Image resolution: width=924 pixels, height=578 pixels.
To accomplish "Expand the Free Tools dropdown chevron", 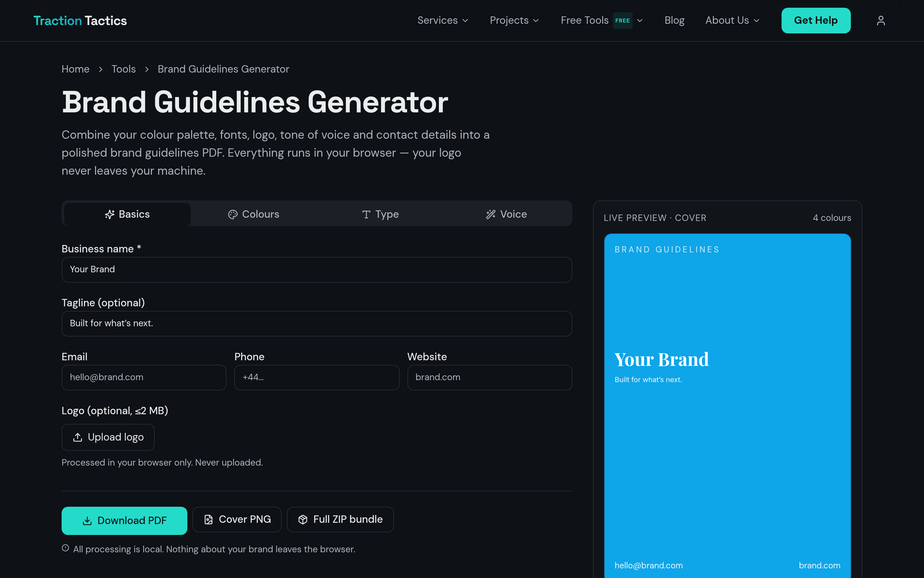I will click(x=639, y=21).
